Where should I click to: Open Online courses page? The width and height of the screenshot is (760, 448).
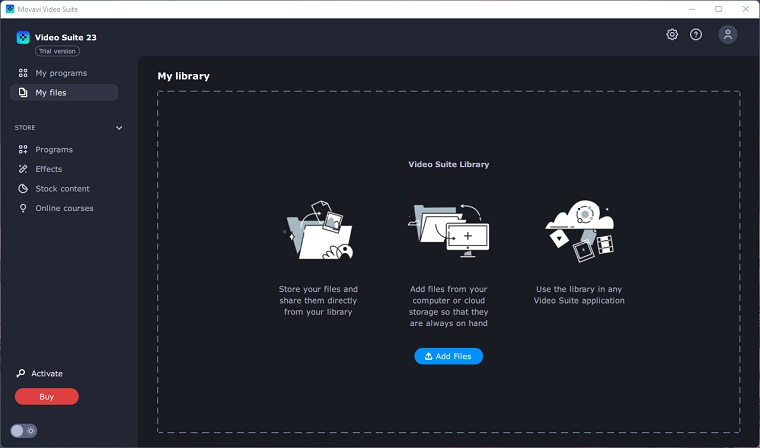64,208
